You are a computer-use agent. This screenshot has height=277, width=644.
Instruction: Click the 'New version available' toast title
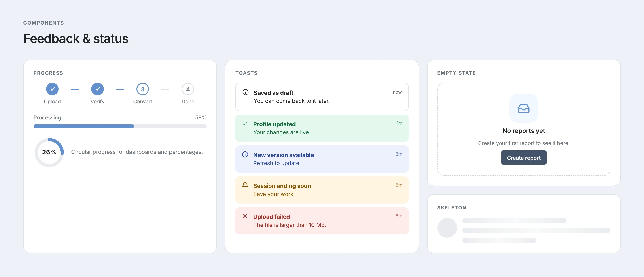click(284, 155)
